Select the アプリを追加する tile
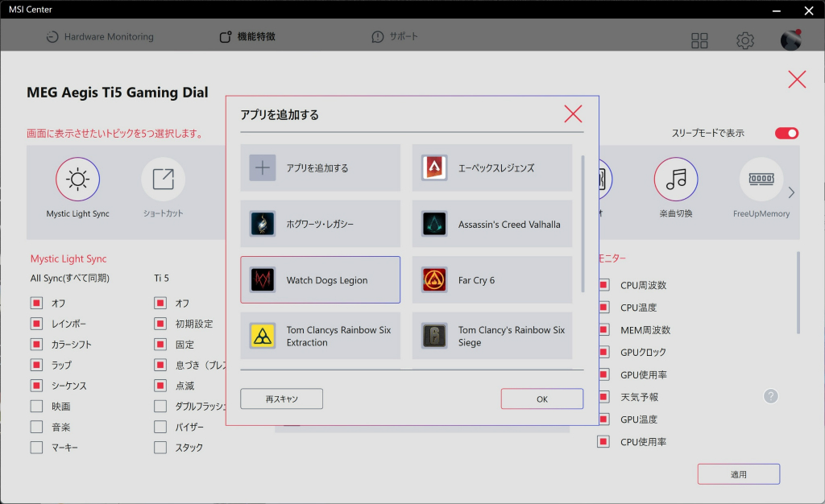Viewport: 825px width, 504px height. tap(321, 167)
